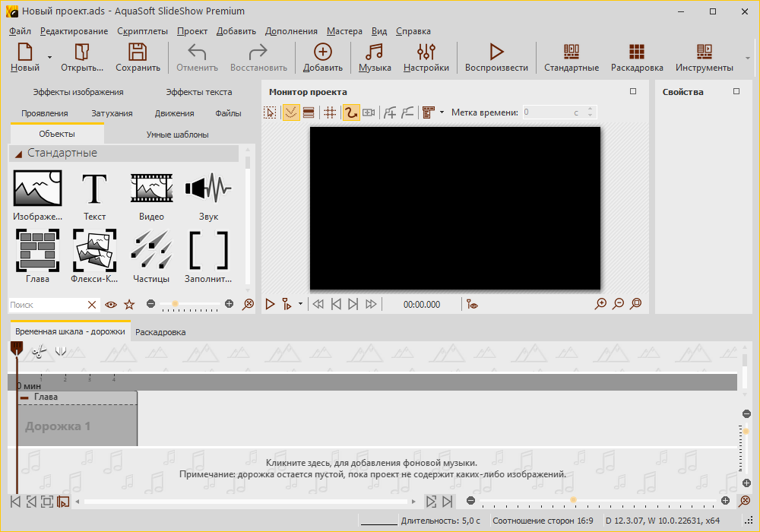Click the Новый project icon
This screenshot has height=532, width=760.
coord(25,57)
